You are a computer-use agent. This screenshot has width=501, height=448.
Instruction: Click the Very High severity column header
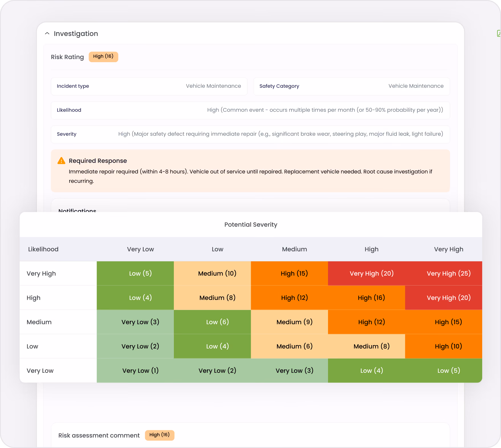tap(449, 249)
